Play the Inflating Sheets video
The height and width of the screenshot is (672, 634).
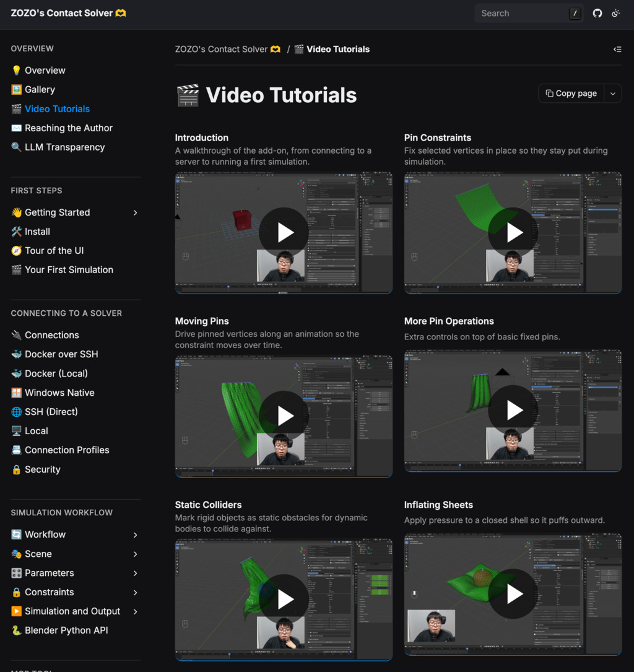pyautogui.click(x=513, y=594)
